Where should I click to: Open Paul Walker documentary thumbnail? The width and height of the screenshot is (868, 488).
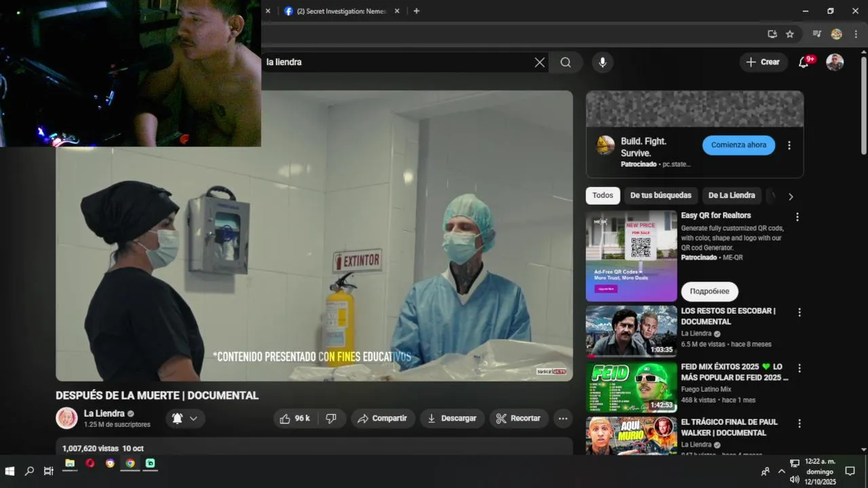(x=631, y=436)
